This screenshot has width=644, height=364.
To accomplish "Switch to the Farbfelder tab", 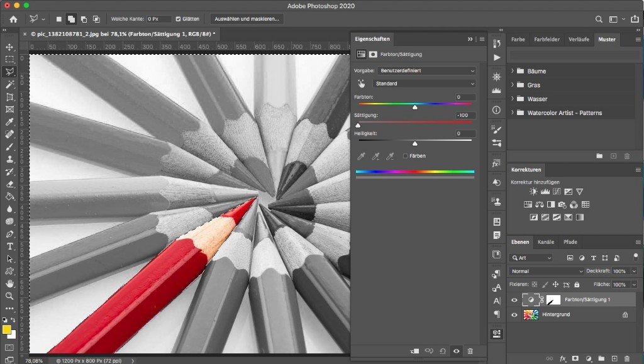I will pos(546,40).
